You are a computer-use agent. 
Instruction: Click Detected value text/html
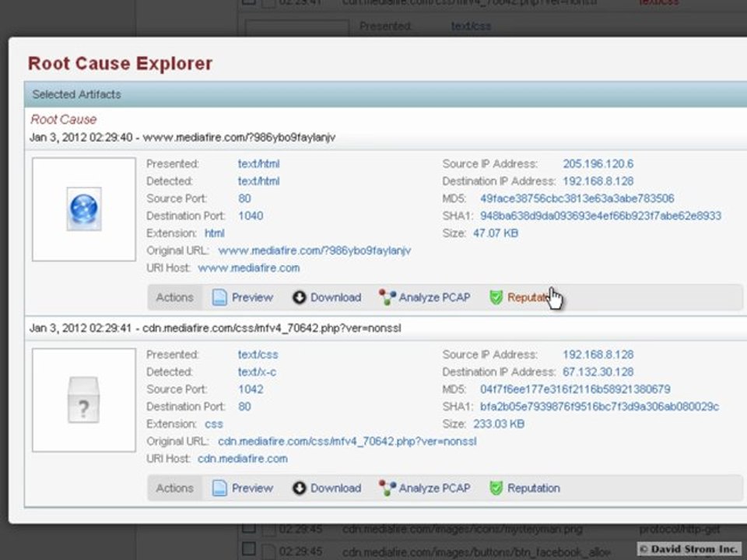coord(258,181)
